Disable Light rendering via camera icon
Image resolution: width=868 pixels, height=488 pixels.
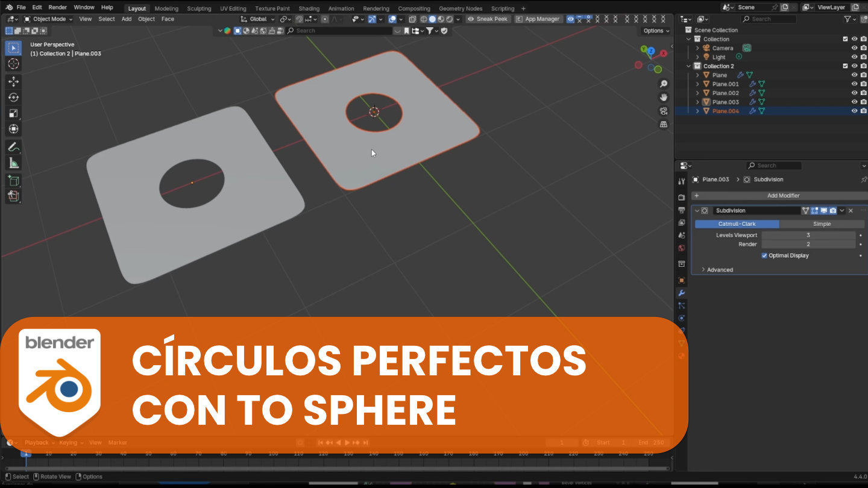click(863, 57)
